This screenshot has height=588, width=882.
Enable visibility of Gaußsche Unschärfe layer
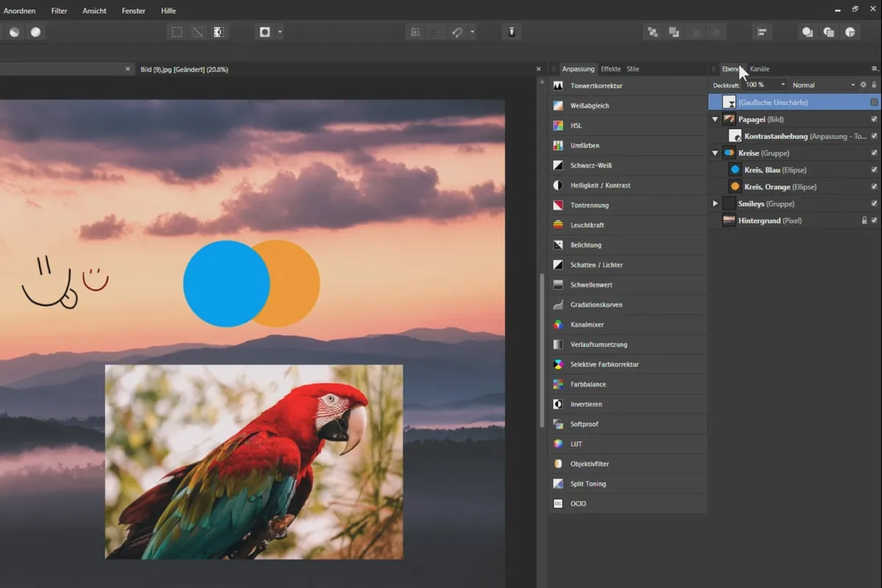[x=874, y=102]
